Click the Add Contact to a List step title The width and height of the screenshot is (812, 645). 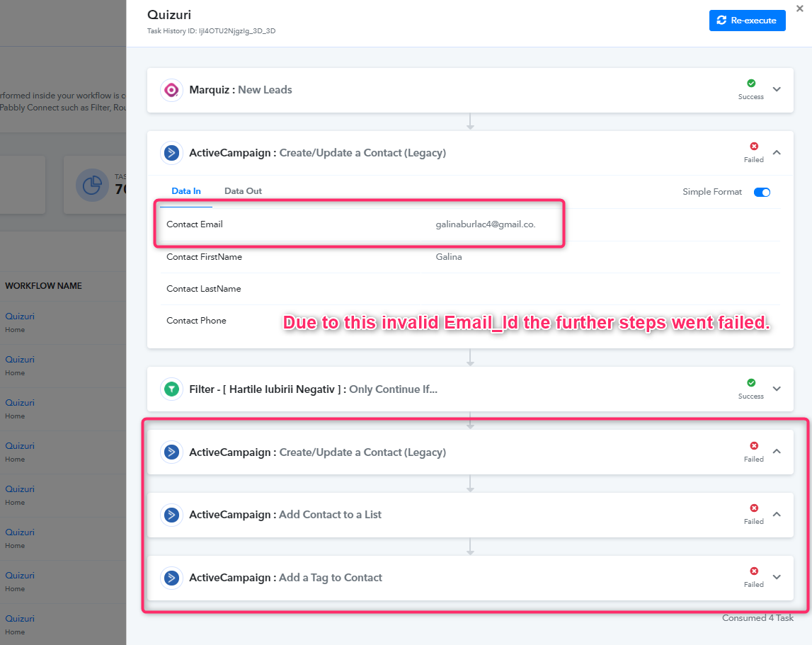[x=285, y=515]
